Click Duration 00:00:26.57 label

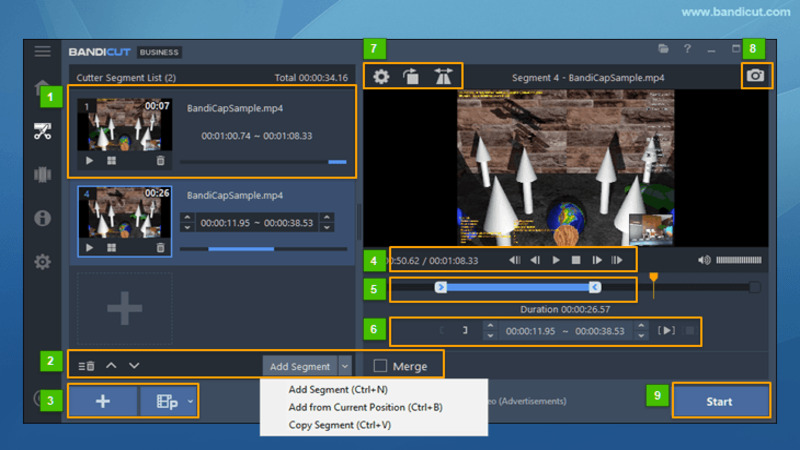565,309
